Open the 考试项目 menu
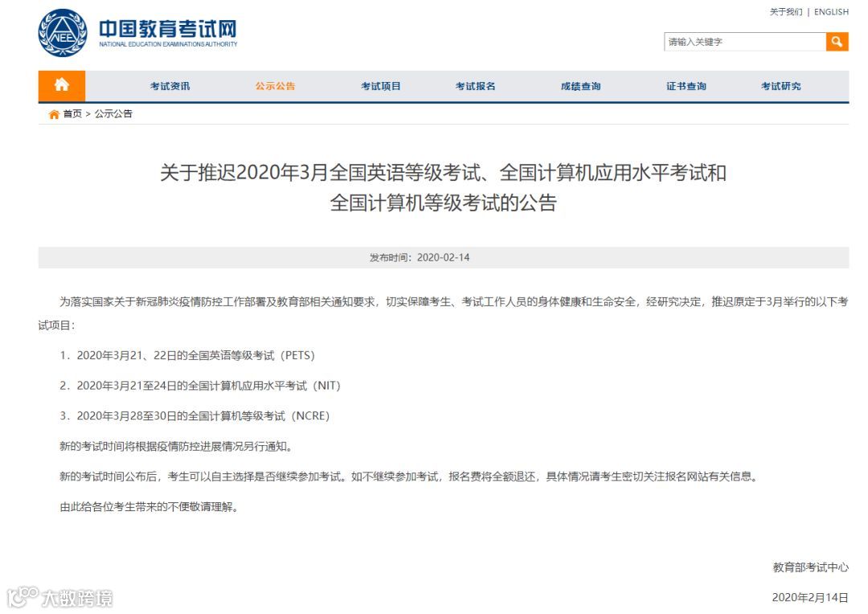868x614 pixels. point(381,86)
